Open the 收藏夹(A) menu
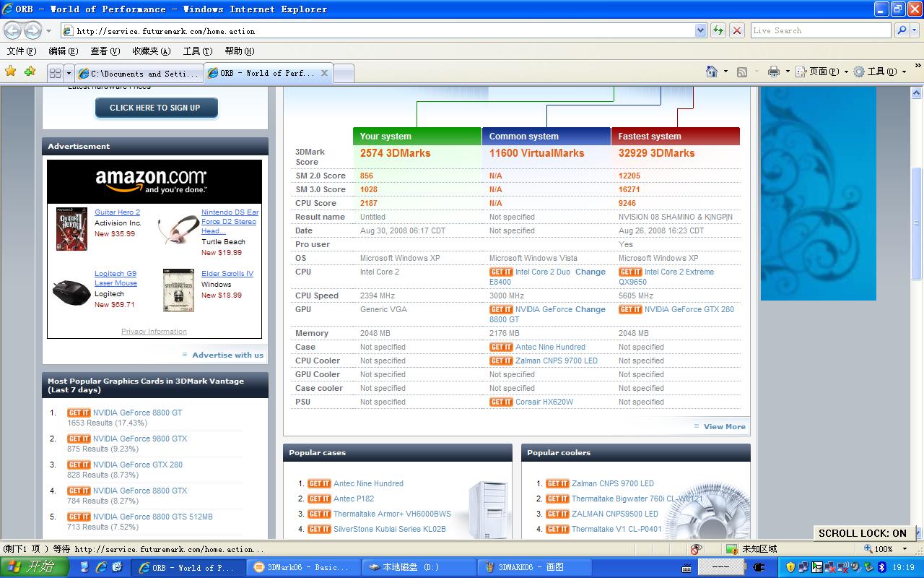This screenshot has height=578, width=924. click(x=151, y=51)
